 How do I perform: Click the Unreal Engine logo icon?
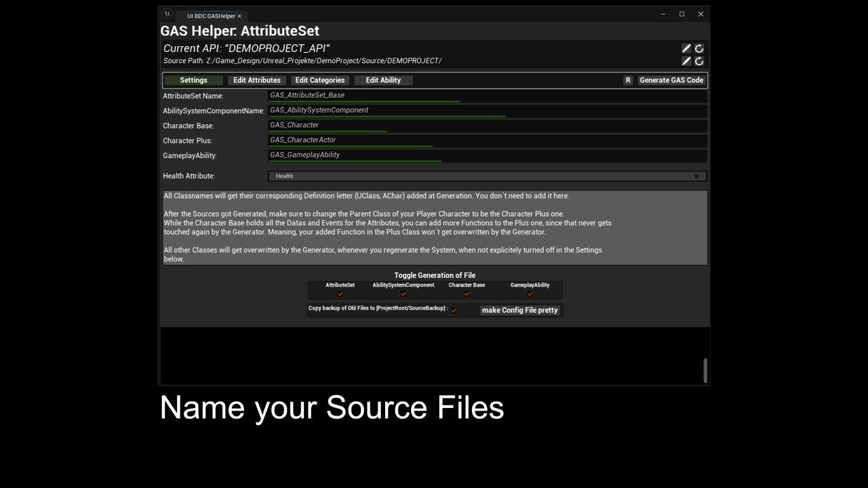[167, 14]
